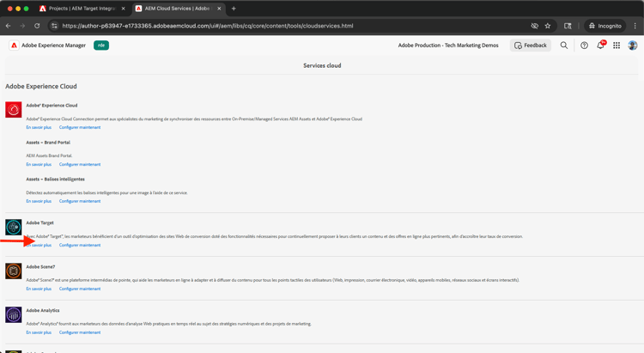Image resolution: width=644 pixels, height=353 pixels.
Task: Click Configurer maintenant for Adobe Target
Action: click(x=80, y=245)
